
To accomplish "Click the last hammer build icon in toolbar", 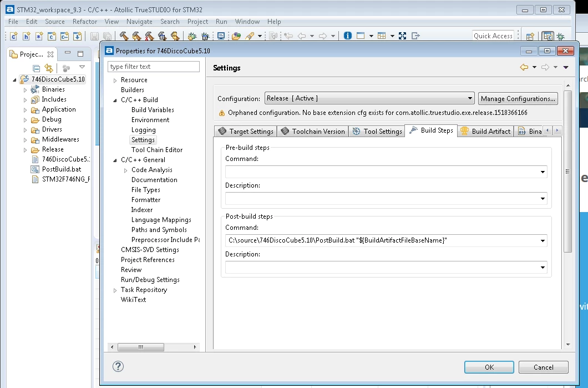I will tap(175, 36).
